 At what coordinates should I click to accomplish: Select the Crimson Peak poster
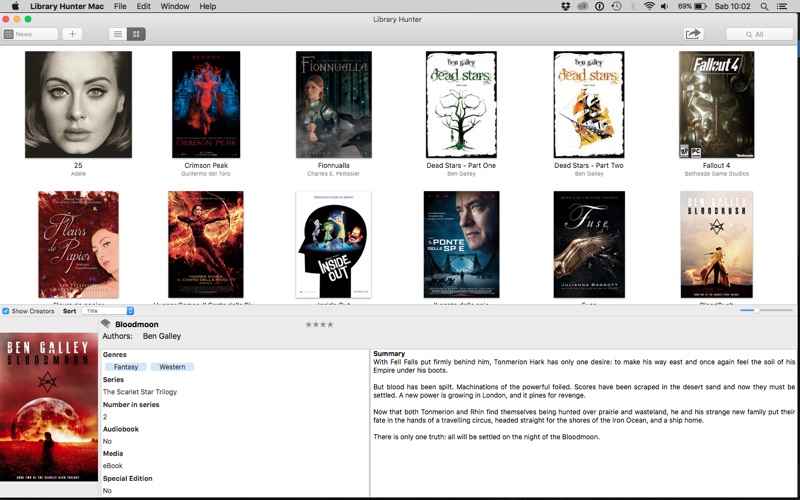tap(206, 104)
